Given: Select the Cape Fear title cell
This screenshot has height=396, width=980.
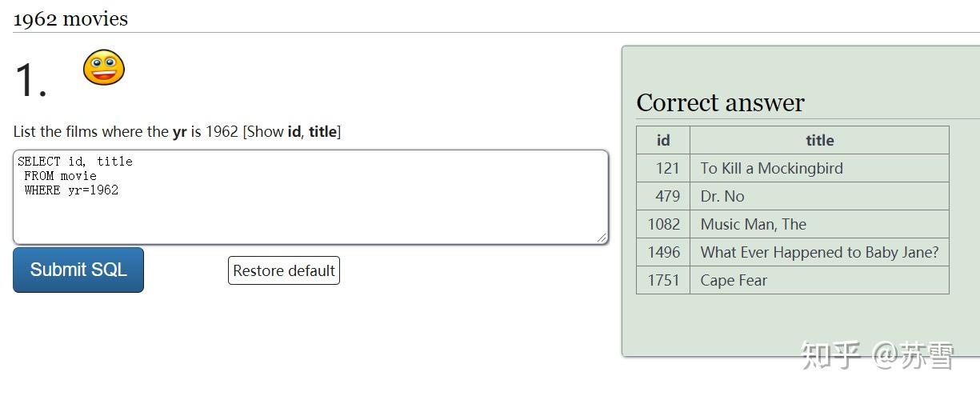Looking at the screenshot, I should (x=734, y=280).
